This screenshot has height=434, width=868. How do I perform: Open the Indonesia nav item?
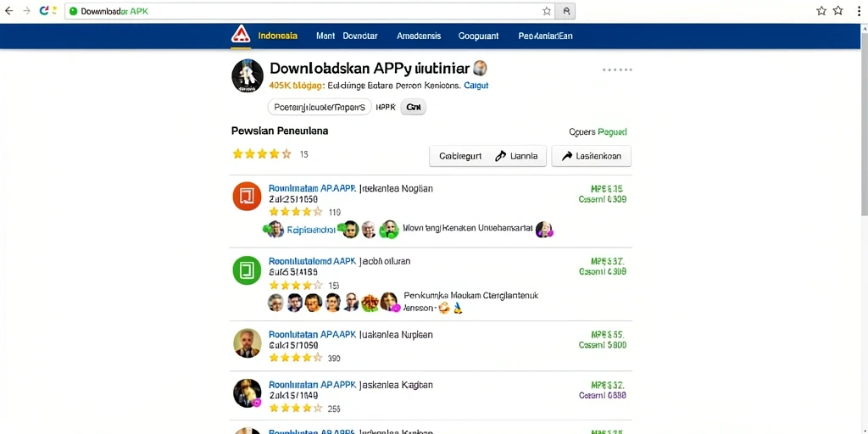[x=278, y=36]
